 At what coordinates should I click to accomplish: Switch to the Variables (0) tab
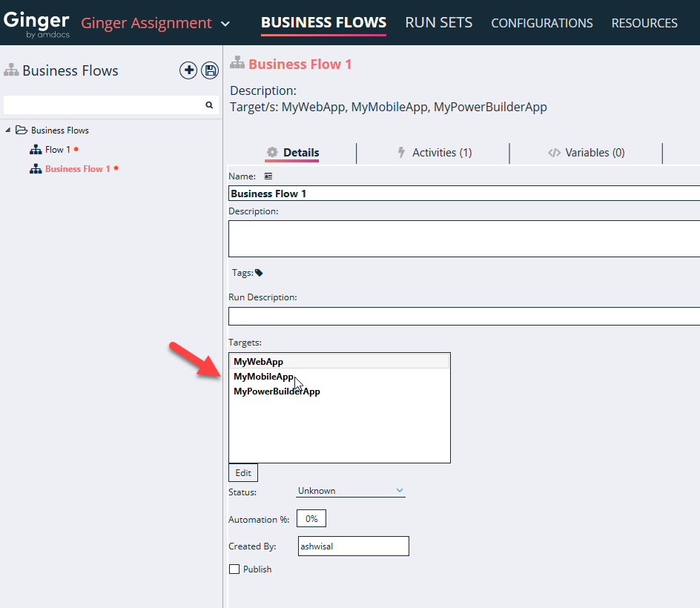(587, 153)
